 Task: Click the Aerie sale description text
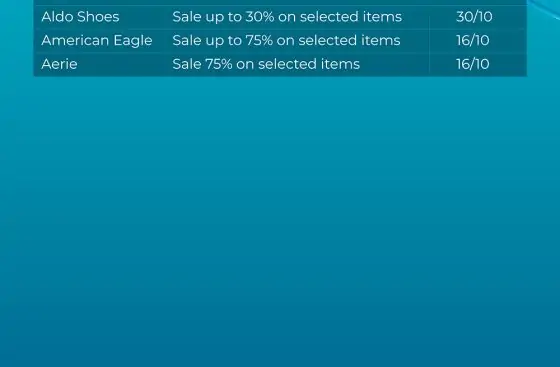pyautogui.click(x=266, y=64)
